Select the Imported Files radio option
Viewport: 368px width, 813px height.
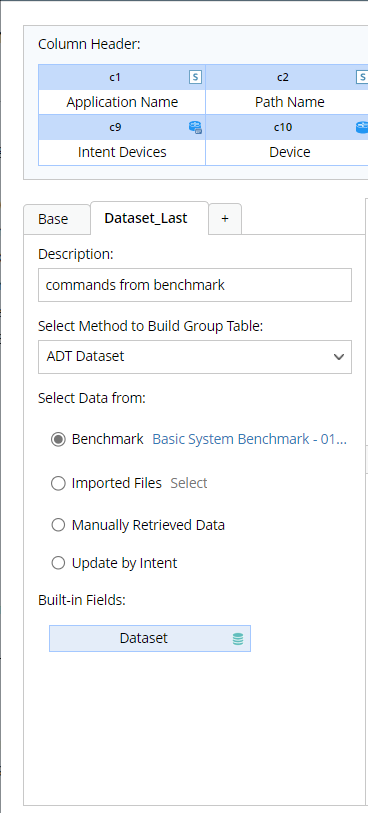tap(59, 483)
